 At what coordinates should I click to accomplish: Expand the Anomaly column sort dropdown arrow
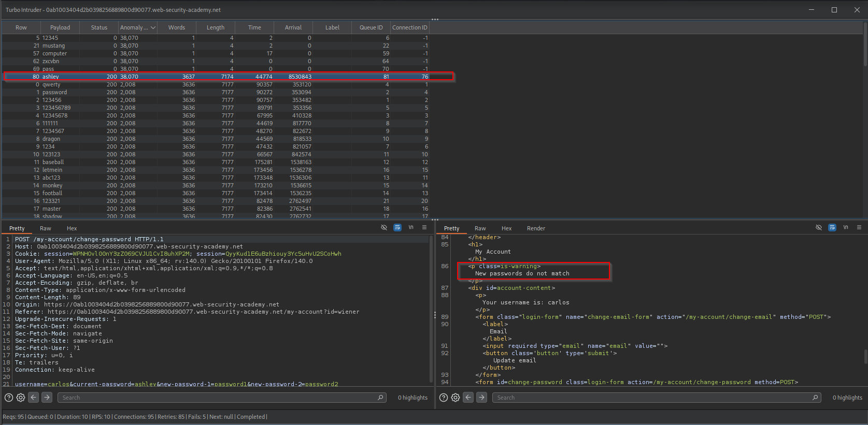[153, 27]
